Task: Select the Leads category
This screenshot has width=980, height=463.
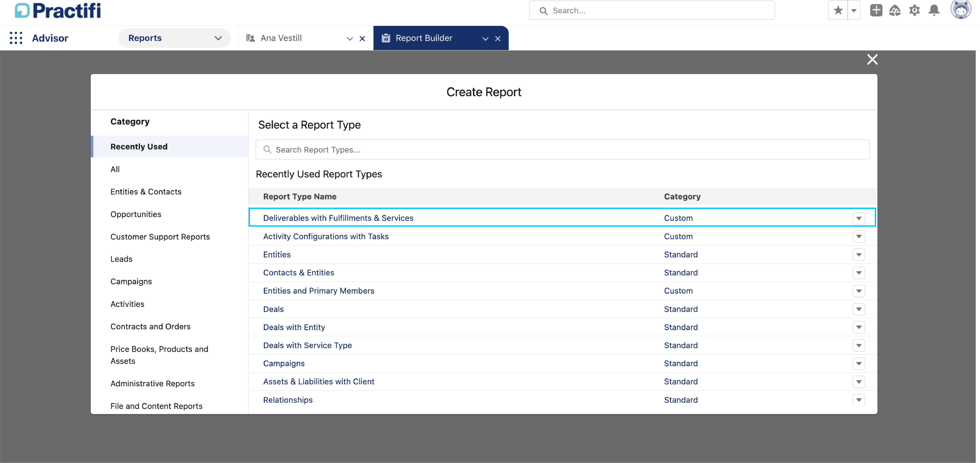Action: coord(121,259)
